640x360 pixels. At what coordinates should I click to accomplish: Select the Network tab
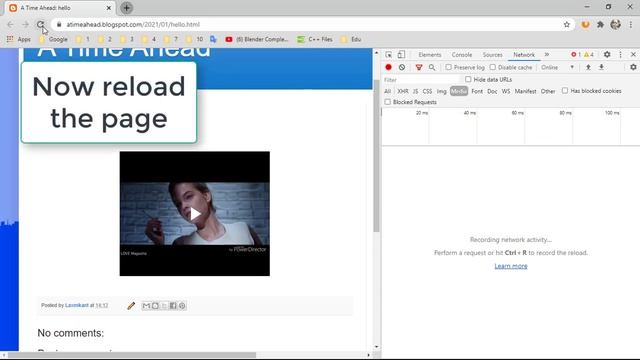[524, 55]
